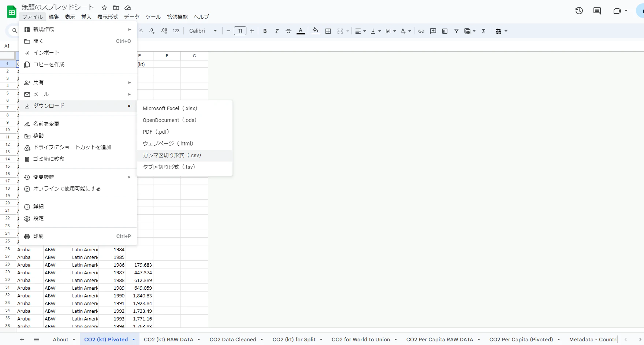Viewport: 644px width, 345px height.
Task: Open text rotation dropdown
Action: 406,31
